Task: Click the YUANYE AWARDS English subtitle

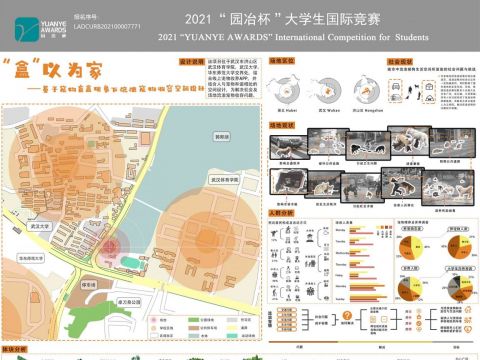Action: coord(293,37)
